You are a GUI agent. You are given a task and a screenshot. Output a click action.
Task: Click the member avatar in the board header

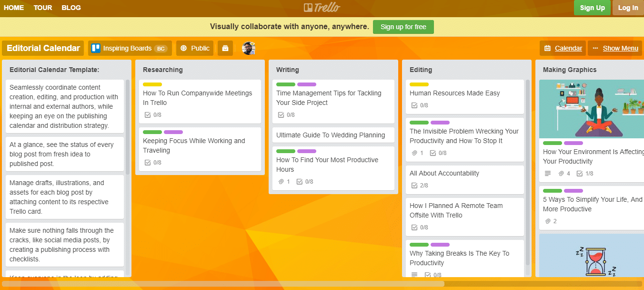pos(248,48)
